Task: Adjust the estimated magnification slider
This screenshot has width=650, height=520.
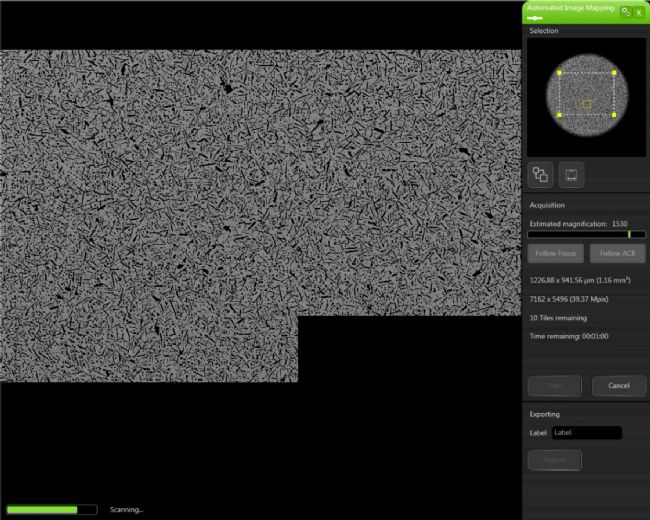Action: 629,234
